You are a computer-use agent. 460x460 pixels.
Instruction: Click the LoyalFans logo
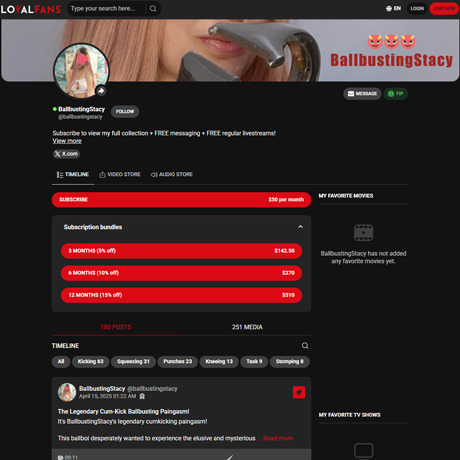31,9
